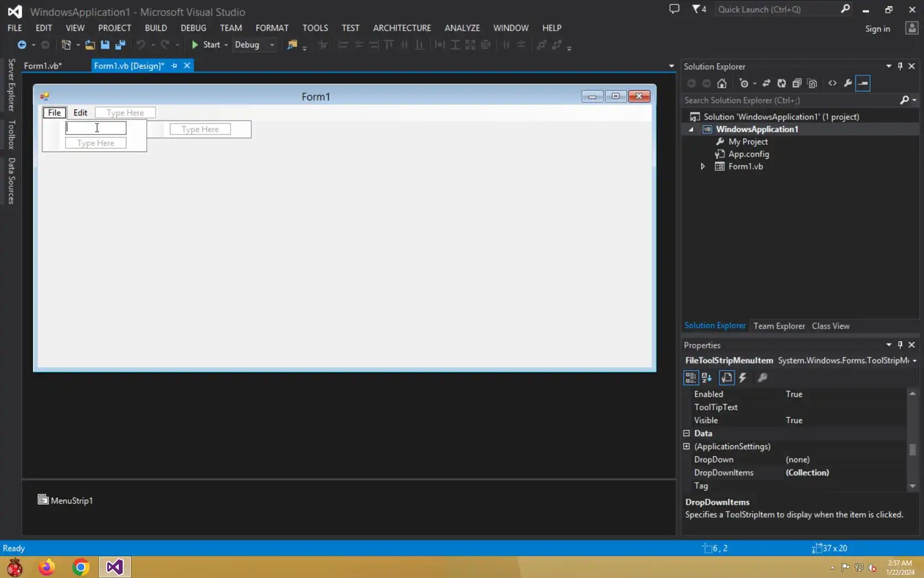Open the Start button dropdown arrow
The image size is (924, 578).
point(226,45)
